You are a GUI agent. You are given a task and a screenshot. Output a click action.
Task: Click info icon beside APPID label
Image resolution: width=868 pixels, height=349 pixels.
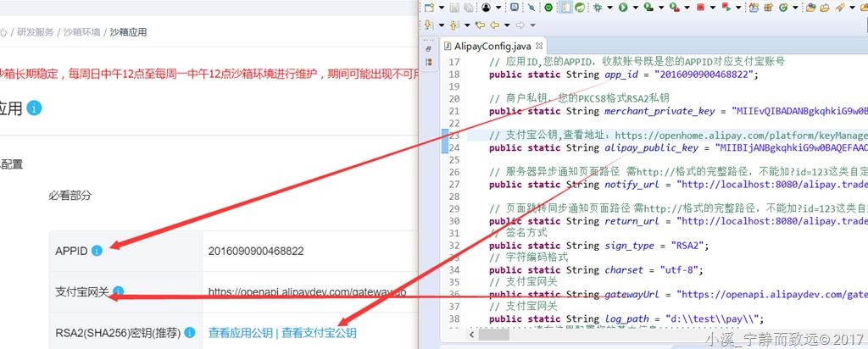(x=97, y=251)
